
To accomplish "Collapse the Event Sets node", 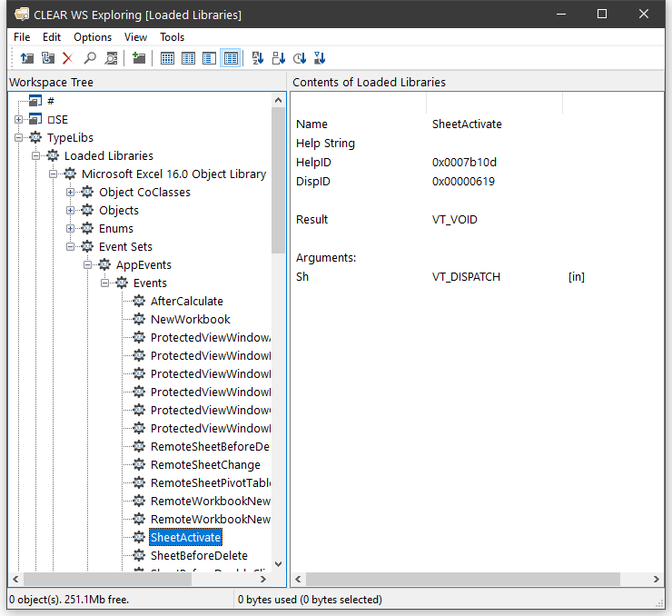I will 71,246.
